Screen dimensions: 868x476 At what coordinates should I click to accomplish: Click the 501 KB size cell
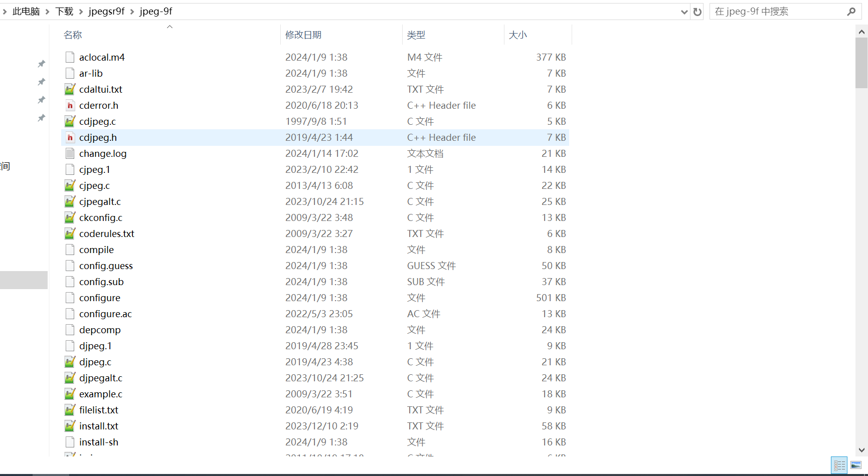551,298
